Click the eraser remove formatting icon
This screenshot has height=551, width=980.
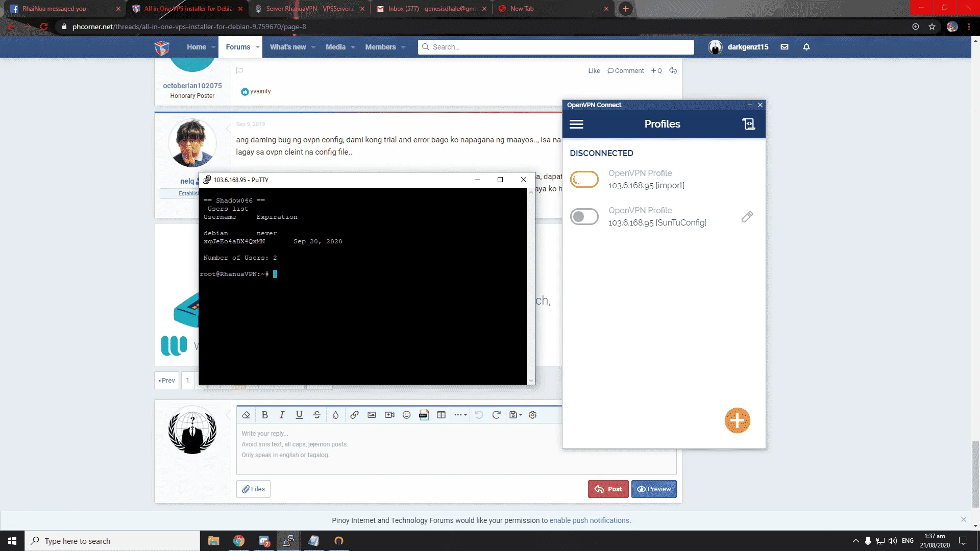(x=246, y=415)
